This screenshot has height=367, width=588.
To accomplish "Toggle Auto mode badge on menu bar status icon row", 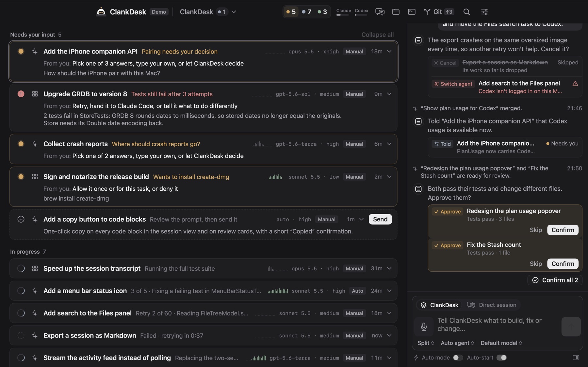I will [357, 291].
